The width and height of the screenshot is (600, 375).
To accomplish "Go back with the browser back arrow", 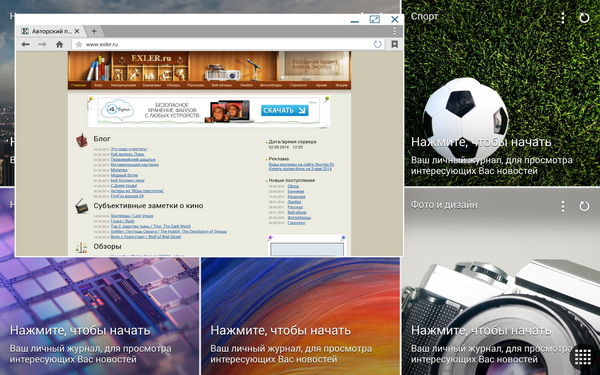I will 26,44.
